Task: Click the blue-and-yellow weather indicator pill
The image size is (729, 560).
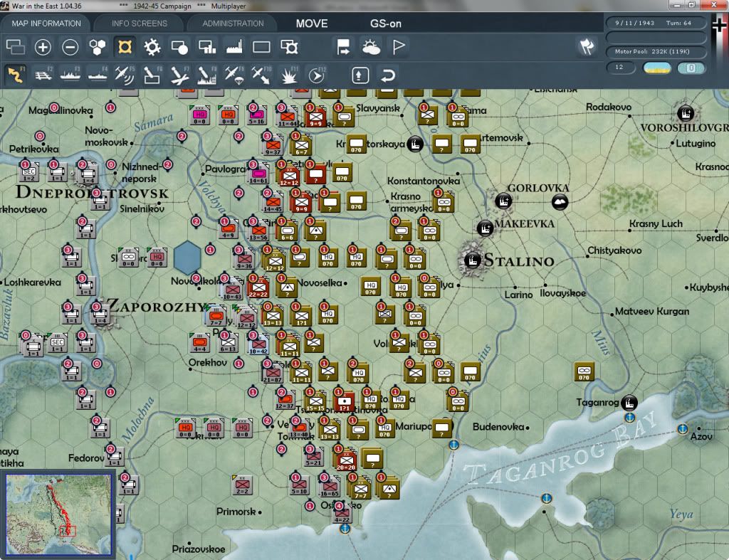Action: click(657, 68)
